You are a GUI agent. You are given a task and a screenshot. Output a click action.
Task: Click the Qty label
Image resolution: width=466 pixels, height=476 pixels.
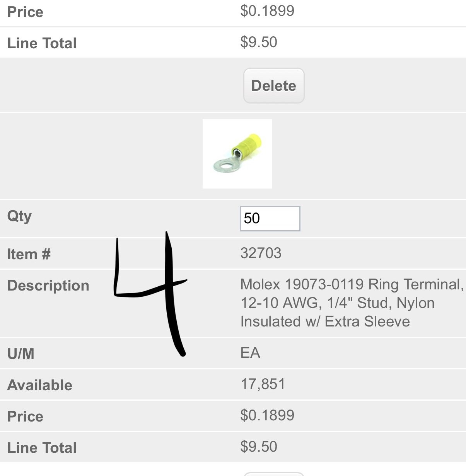click(x=19, y=216)
